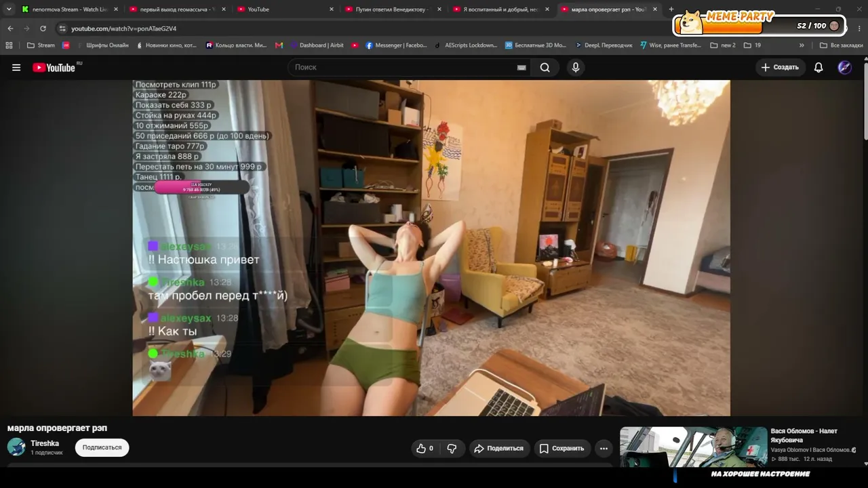Click the video title 'марла опровергает рэп'
The width and height of the screenshot is (868, 488).
pyautogui.click(x=57, y=428)
